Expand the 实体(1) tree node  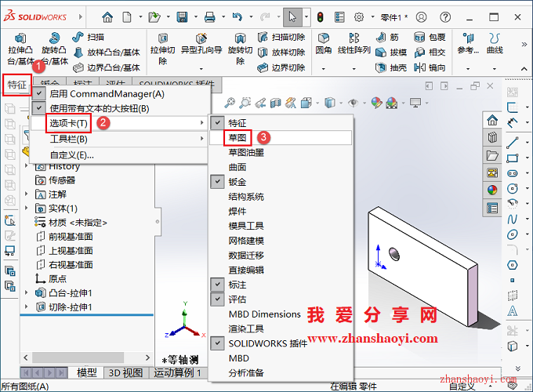coord(27,208)
